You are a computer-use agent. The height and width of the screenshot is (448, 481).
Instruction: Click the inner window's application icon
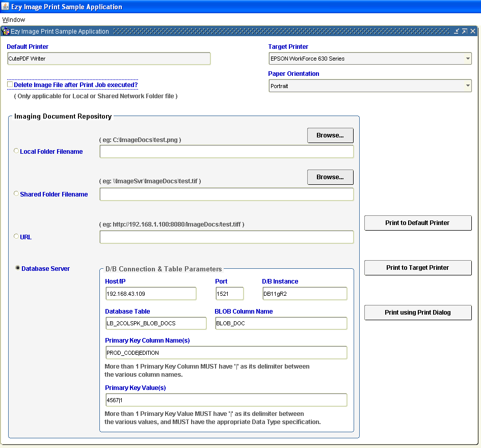tap(6, 31)
